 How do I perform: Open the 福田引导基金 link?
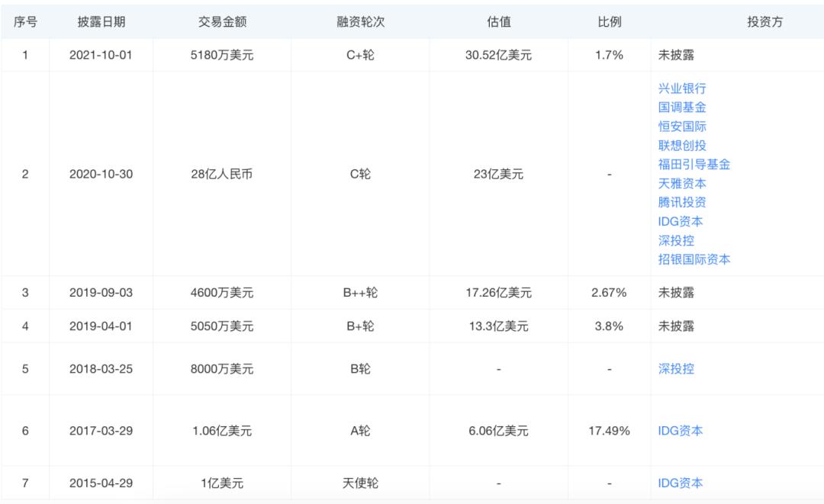[x=694, y=165]
